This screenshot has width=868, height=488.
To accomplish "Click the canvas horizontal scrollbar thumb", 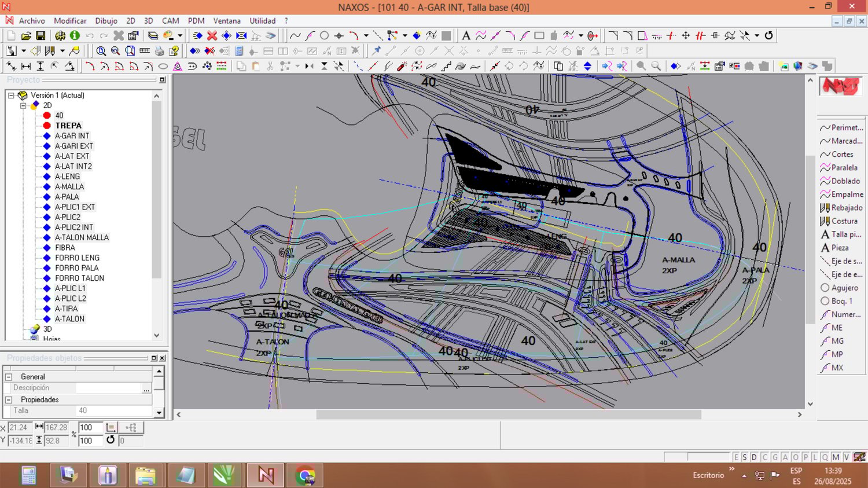I will (x=508, y=414).
